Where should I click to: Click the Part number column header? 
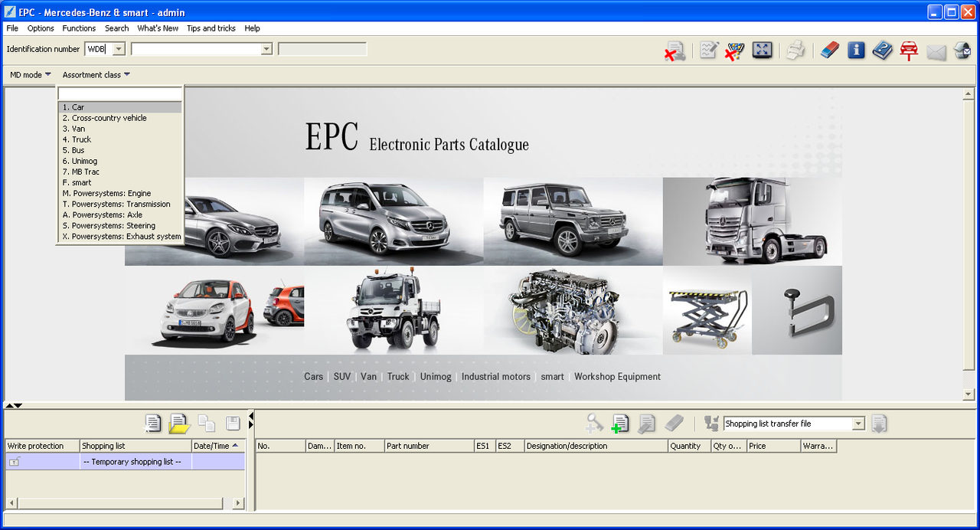429,446
